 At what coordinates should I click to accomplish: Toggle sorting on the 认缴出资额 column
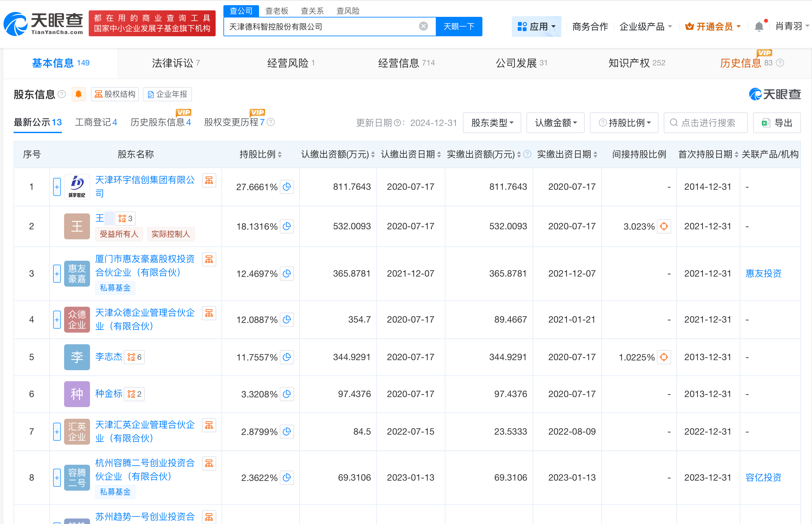coord(373,154)
